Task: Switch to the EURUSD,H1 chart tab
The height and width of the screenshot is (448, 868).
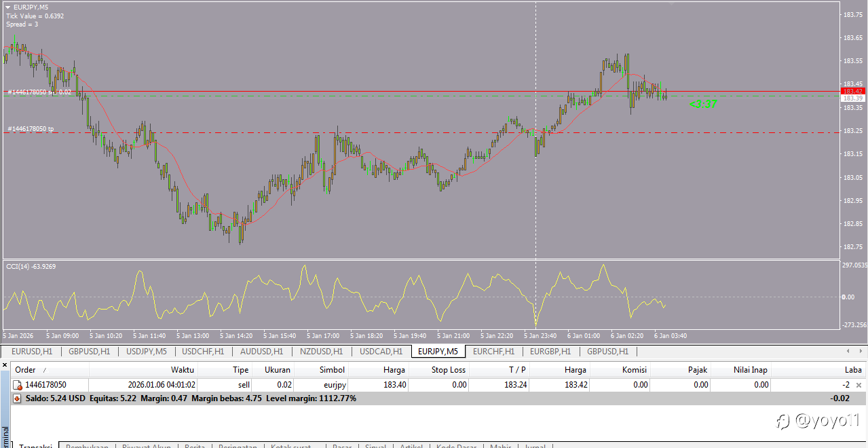Action: 32,352
